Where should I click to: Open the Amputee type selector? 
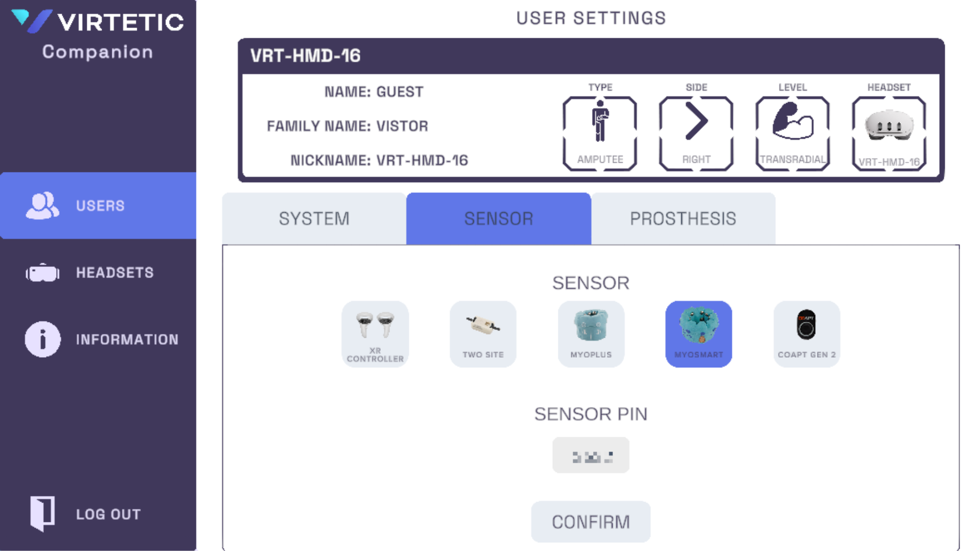[x=600, y=133]
